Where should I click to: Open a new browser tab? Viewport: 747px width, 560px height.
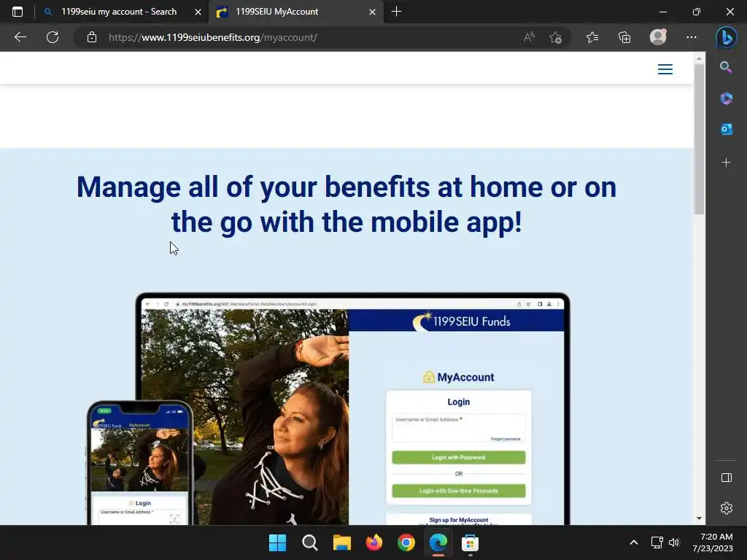tap(396, 12)
